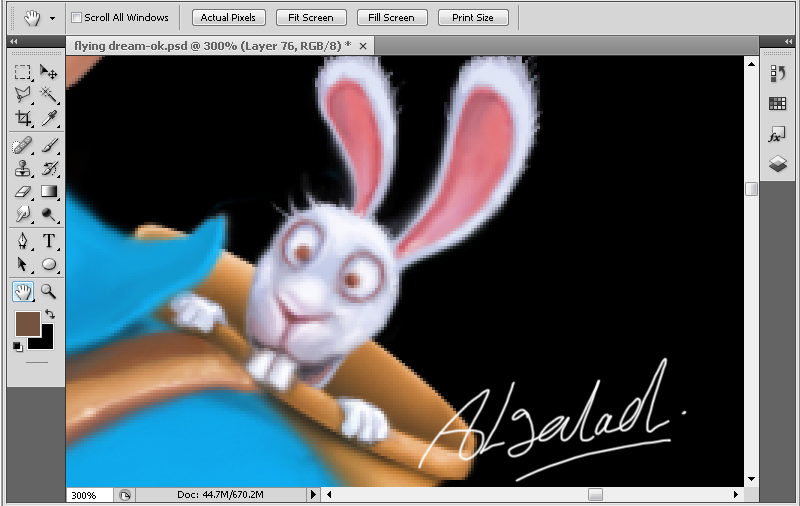
Task: Select the Clone Stamp tool
Action: pos(22,169)
